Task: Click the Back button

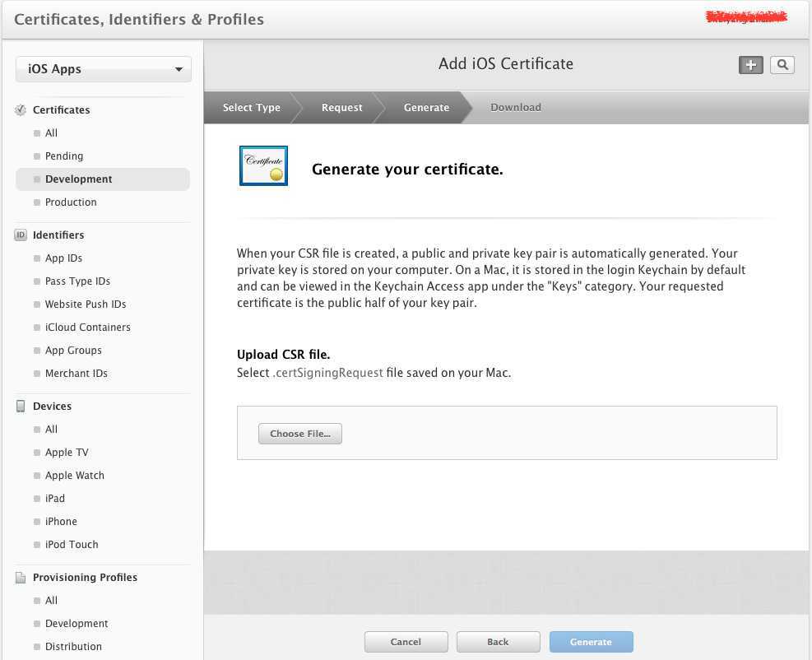Action: 498,642
